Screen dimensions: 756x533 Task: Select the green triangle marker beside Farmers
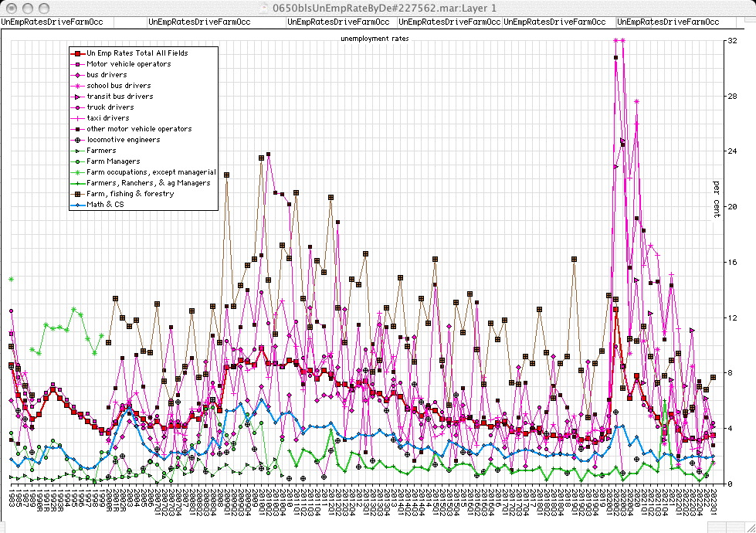[77, 151]
